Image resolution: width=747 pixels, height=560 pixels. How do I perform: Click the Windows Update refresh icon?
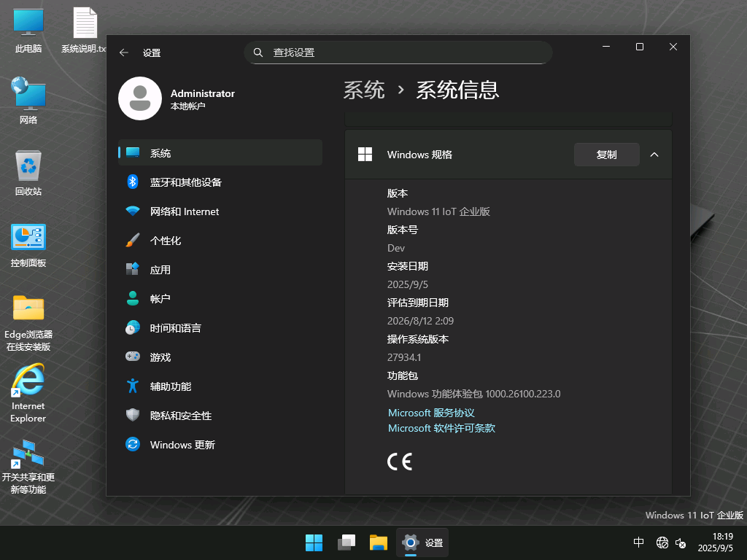(x=133, y=444)
